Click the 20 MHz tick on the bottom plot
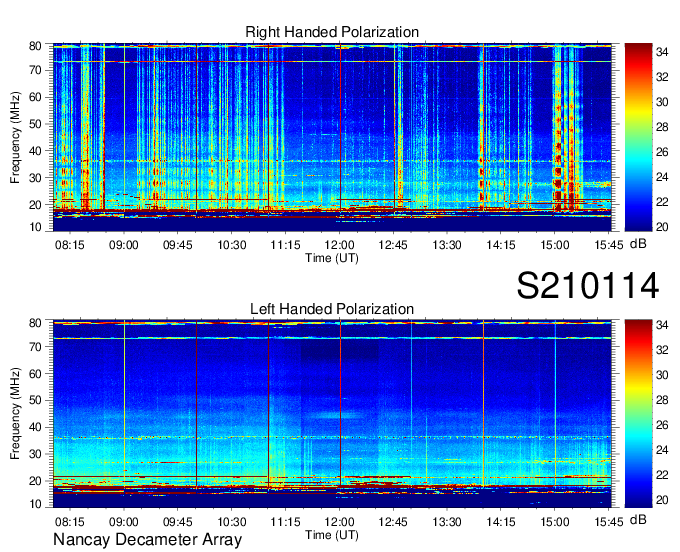Image resolution: width=680 pixels, height=552 pixels. [x=35, y=481]
